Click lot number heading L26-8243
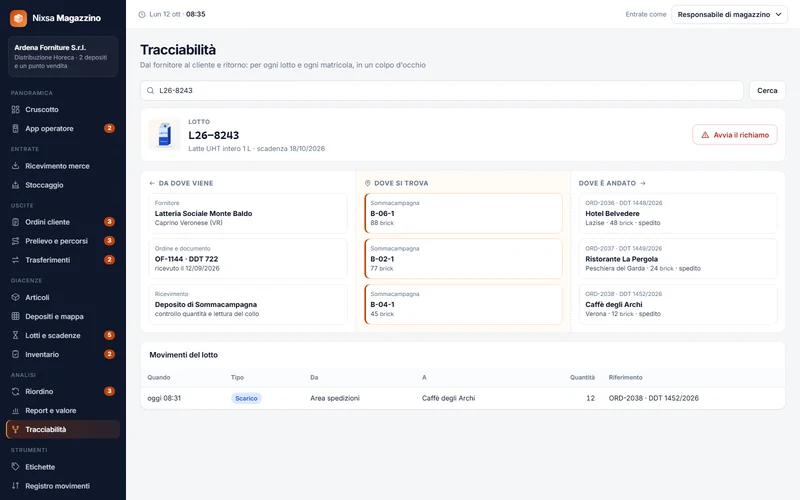800x500 pixels. click(214, 135)
